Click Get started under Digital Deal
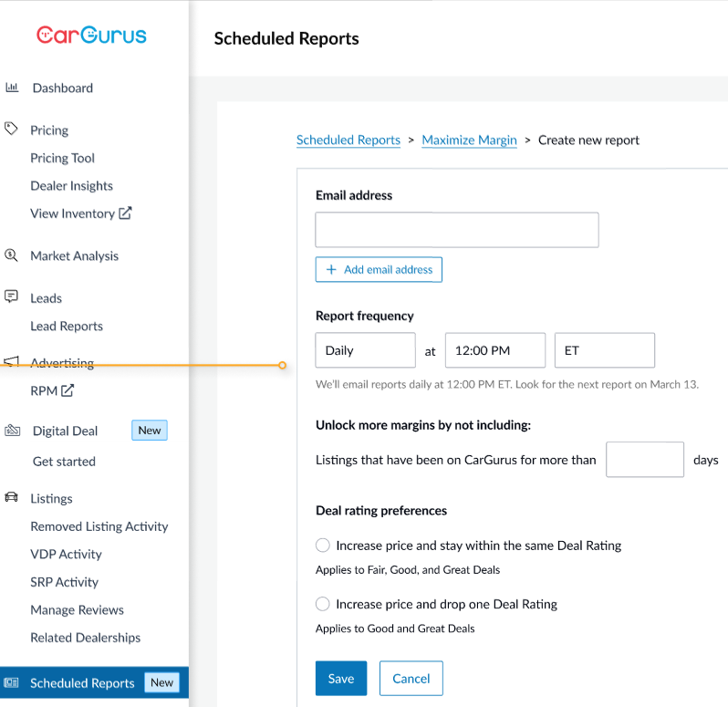The width and height of the screenshot is (728, 707). click(x=64, y=462)
